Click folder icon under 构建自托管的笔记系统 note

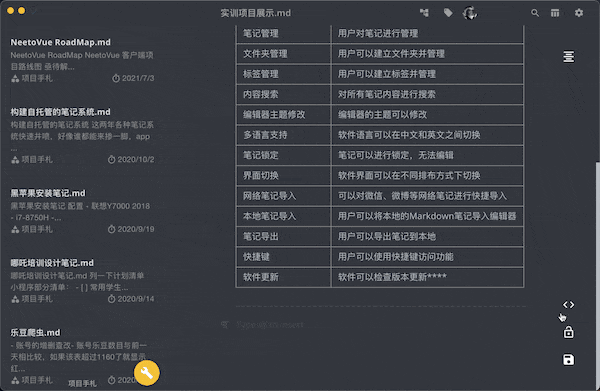(x=15, y=160)
